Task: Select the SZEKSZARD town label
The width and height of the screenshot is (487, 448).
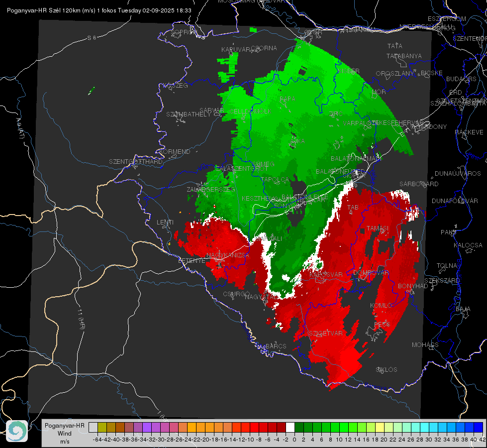Action: click(442, 281)
